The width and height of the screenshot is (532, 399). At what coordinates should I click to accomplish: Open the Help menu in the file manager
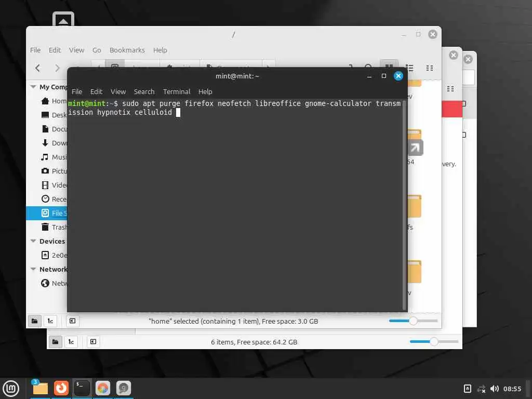160,50
